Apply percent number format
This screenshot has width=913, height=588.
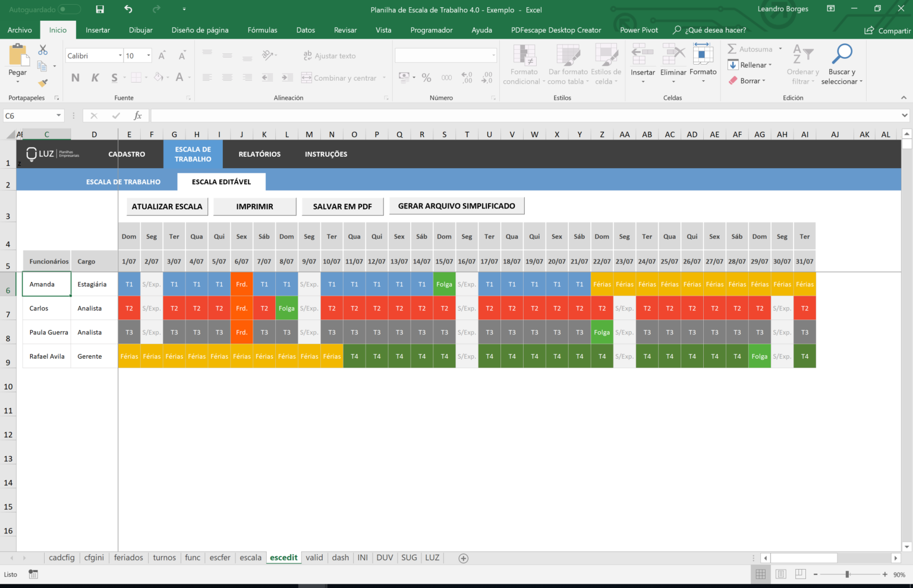tap(426, 77)
